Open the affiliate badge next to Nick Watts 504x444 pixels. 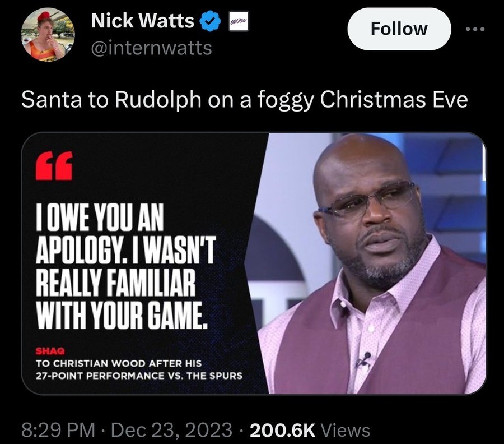pyautogui.click(x=239, y=21)
